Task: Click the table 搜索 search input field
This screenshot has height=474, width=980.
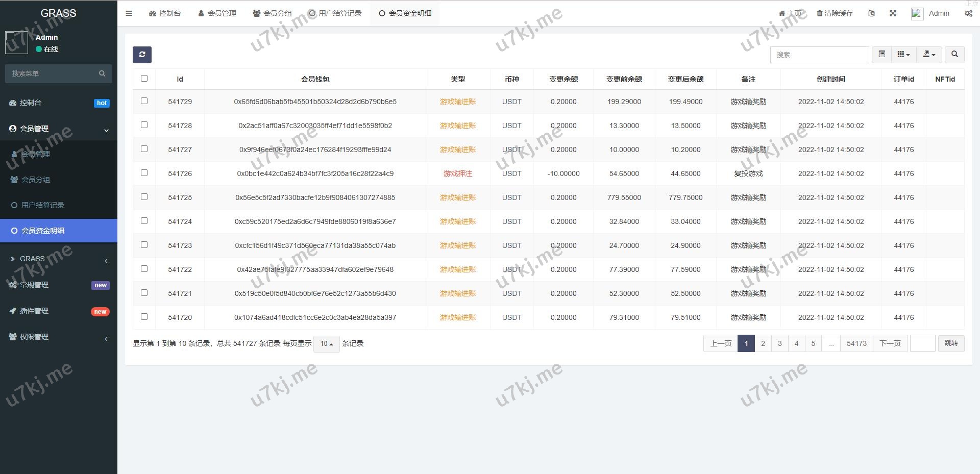Action: click(x=819, y=55)
